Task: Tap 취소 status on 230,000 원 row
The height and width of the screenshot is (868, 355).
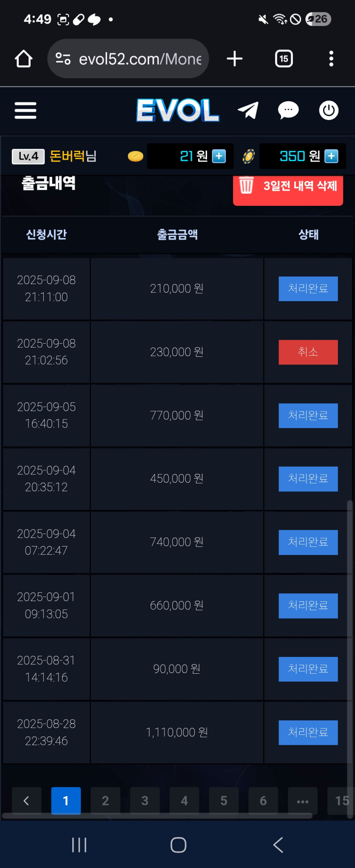Action: (308, 352)
